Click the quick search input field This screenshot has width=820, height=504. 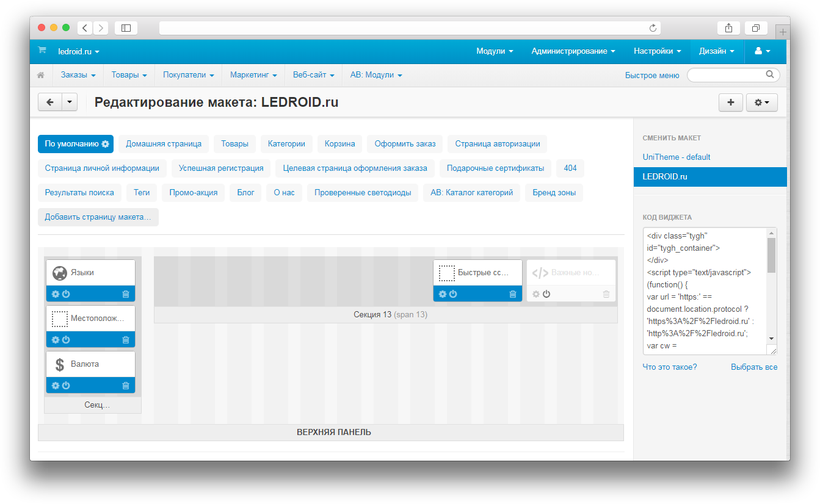point(730,75)
